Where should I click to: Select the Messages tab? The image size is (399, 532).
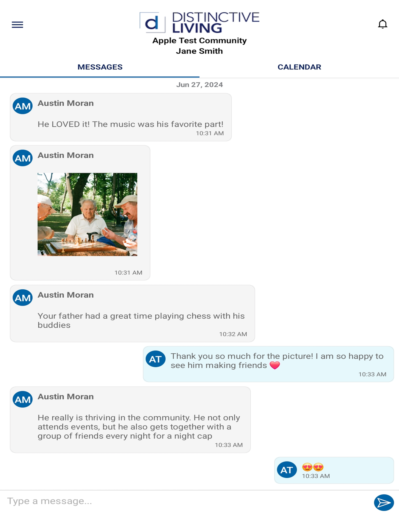[100, 67]
